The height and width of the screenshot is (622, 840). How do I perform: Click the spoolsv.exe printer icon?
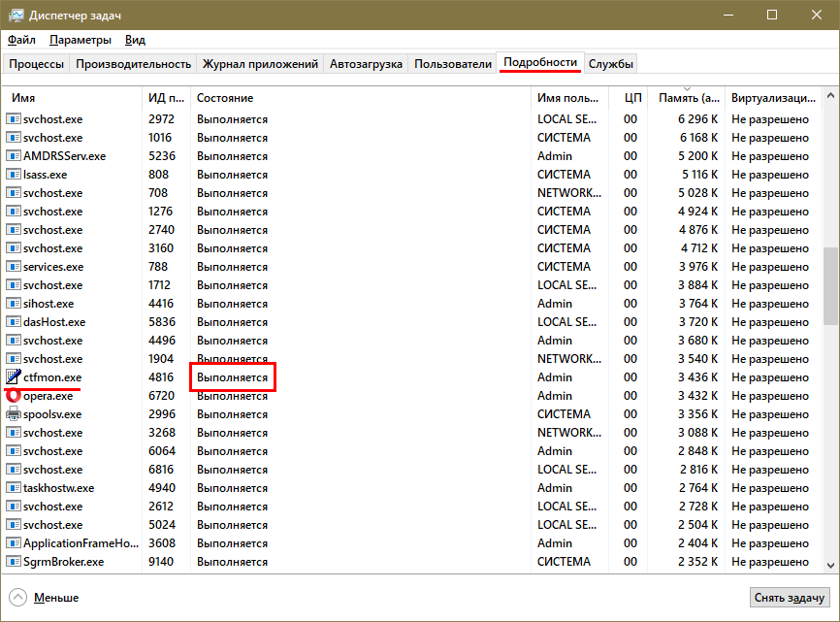[x=14, y=414]
